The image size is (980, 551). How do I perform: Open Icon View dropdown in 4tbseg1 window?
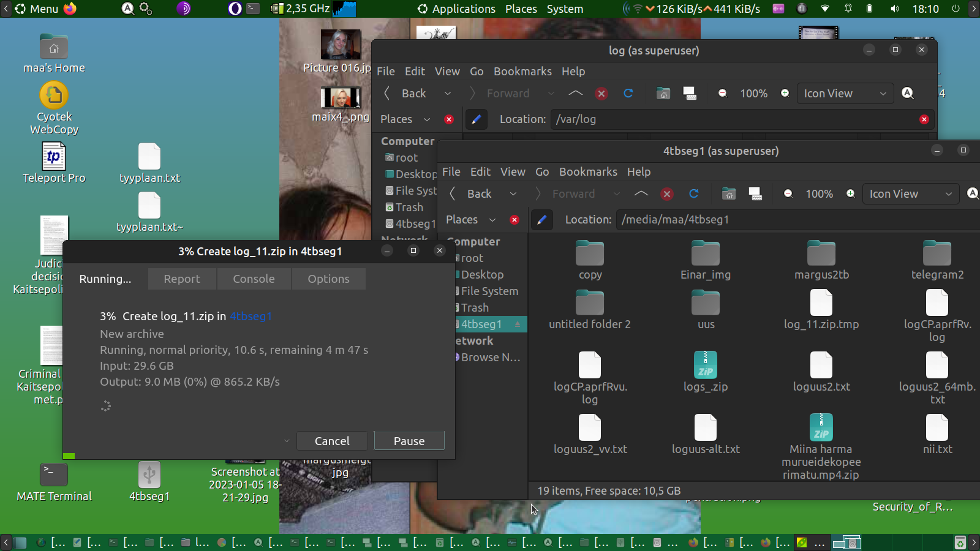tap(910, 194)
